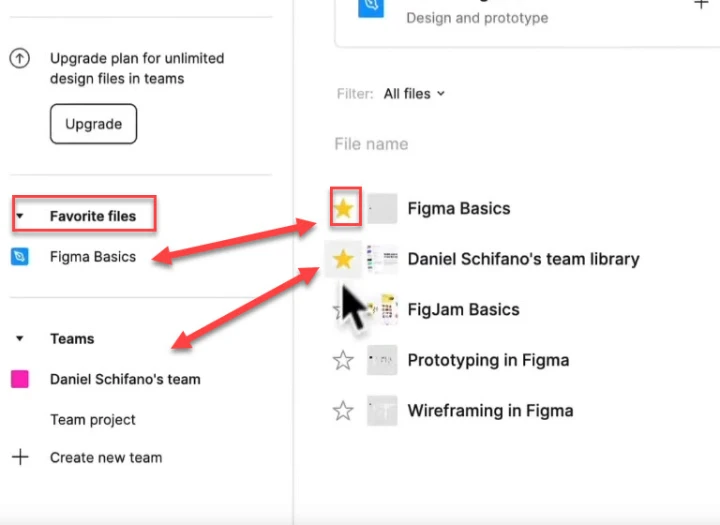This screenshot has height=525, width=720.
Task: Open the Wireframing in Figma file
Action: 490,411
